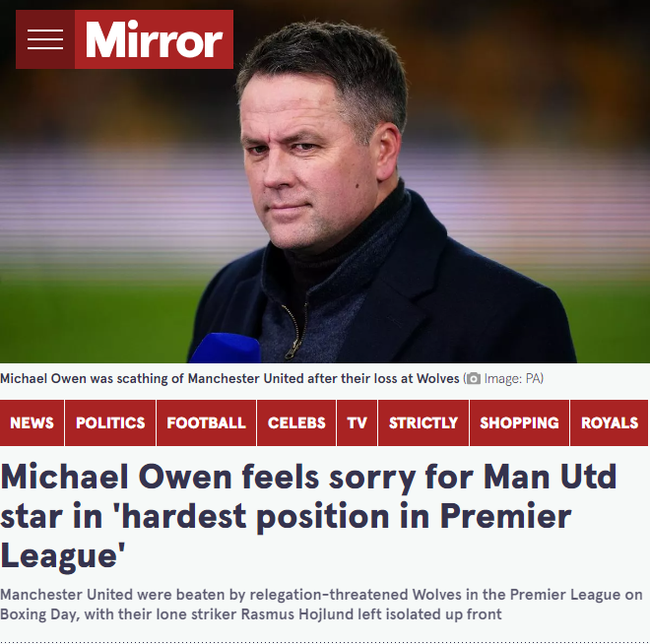The width and height of the screenshot is (650, 644).
Task: Open the hamburger menu icon
Action: 45,39
